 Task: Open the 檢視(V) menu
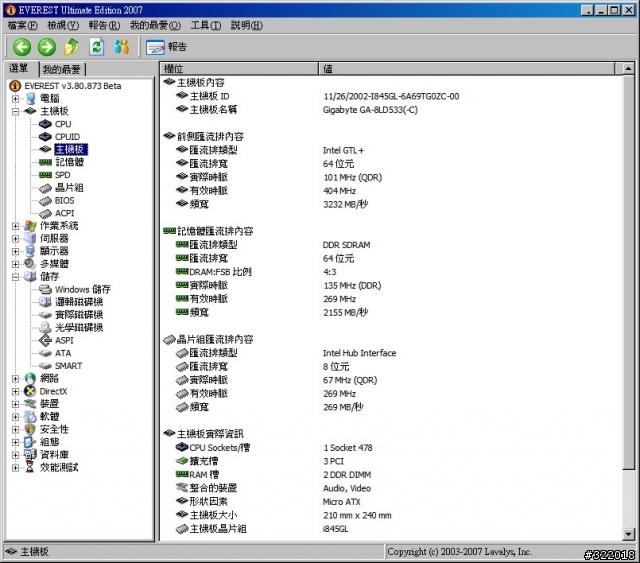pyautogui.click(x=63, y=25)
